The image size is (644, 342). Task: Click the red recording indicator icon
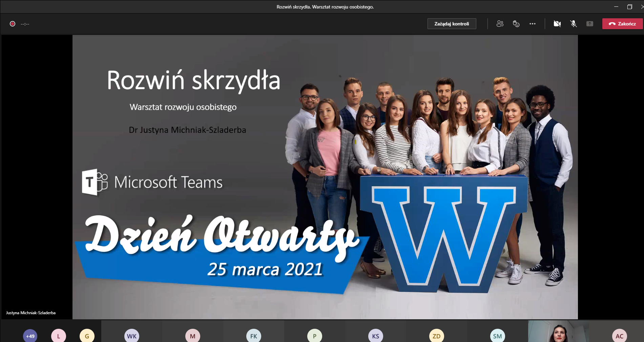tap(13, 24)
